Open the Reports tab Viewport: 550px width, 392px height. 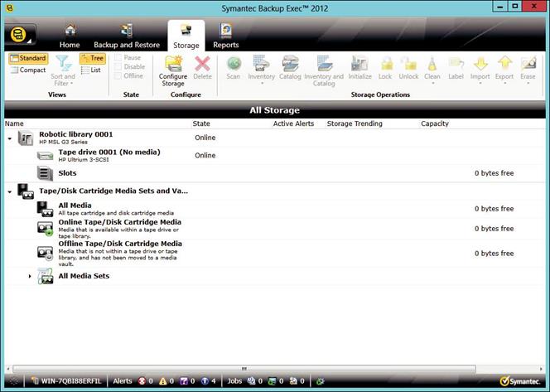(226, 36)
